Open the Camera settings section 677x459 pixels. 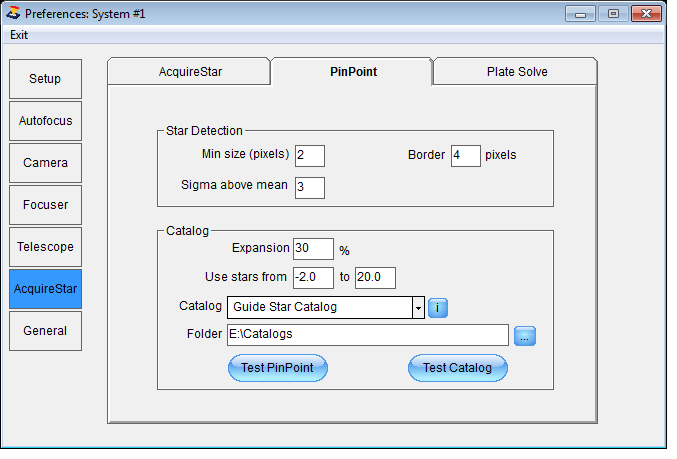coord(46,165)
